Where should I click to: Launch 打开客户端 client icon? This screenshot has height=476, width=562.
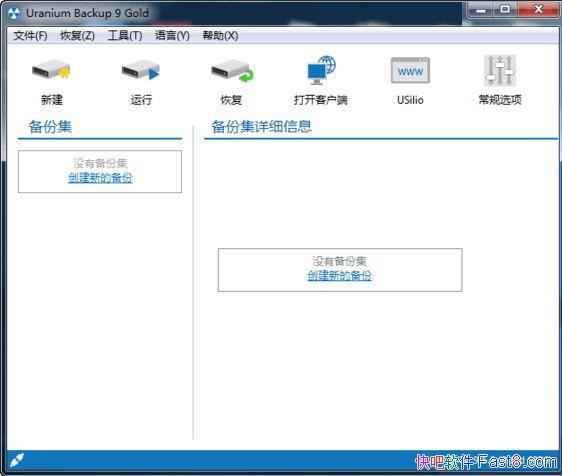coord(321,70)
